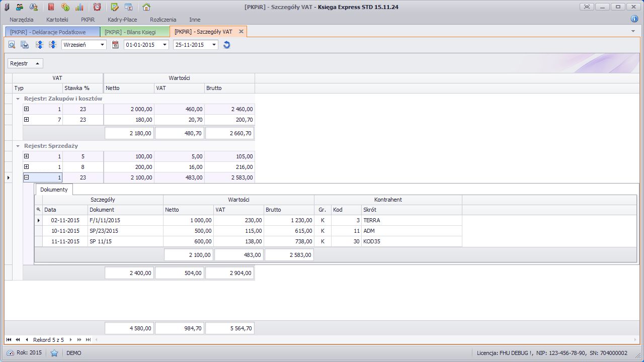644x362 pixels.
Task: Select the Dokumenty tab
Action: coord(54,190)
